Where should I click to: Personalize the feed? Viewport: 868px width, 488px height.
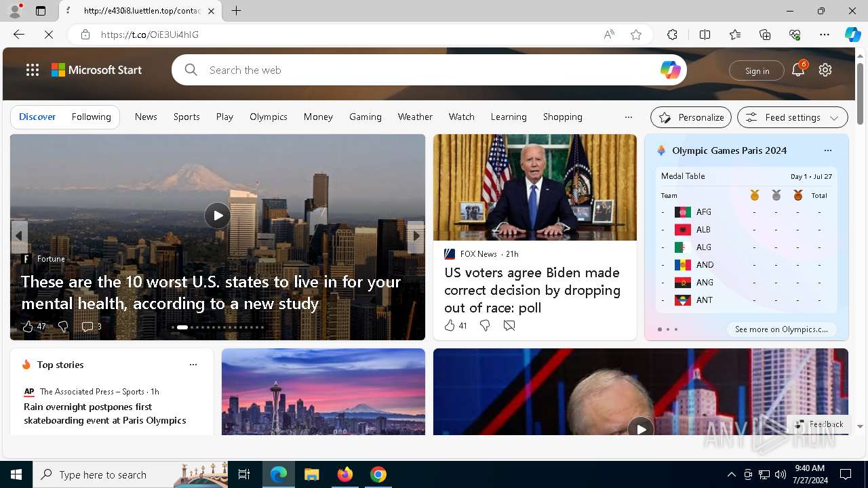(691, 117)
